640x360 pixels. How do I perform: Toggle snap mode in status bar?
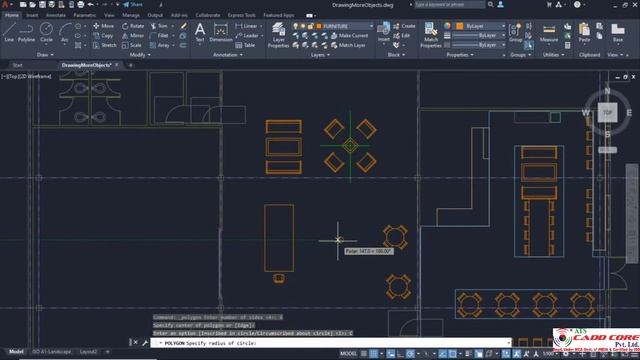point(373,354)
